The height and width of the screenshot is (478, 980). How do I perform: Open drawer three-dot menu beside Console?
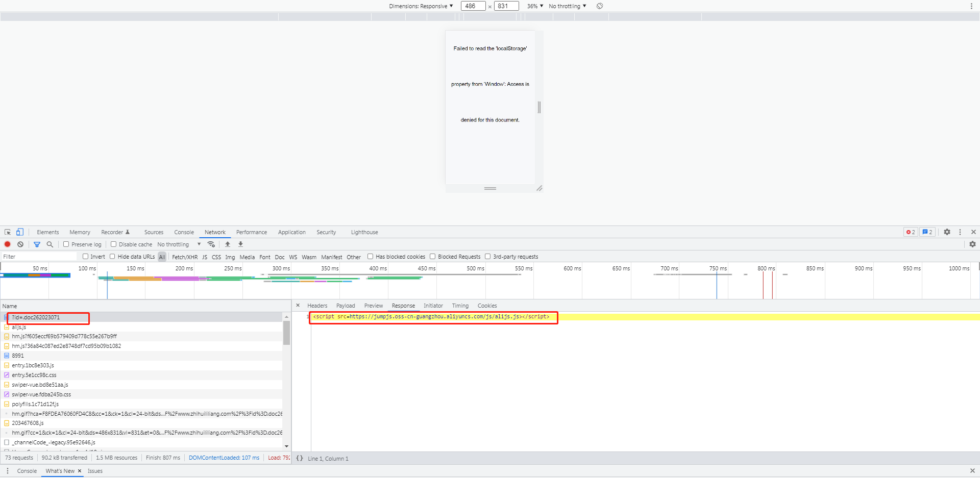(8, 471)
